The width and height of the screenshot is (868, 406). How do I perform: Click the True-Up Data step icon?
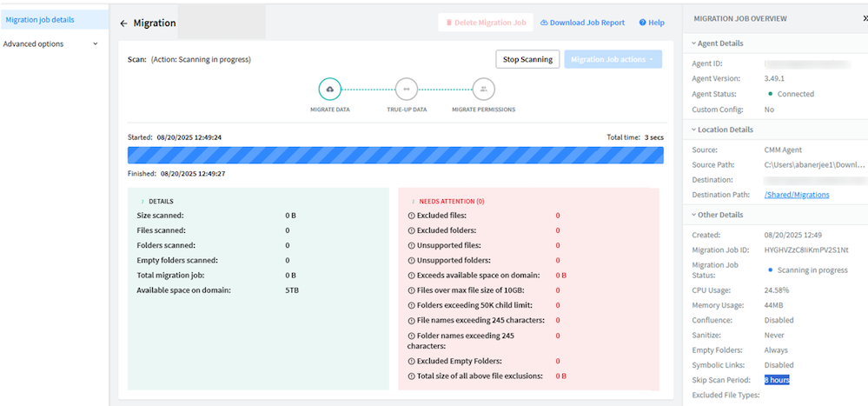point(406,89)
